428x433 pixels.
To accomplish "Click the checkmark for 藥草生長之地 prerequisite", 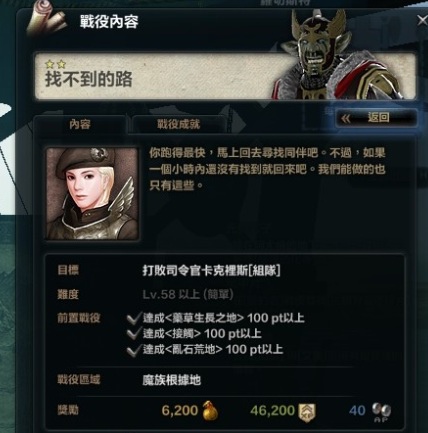I will coord(134,318).
